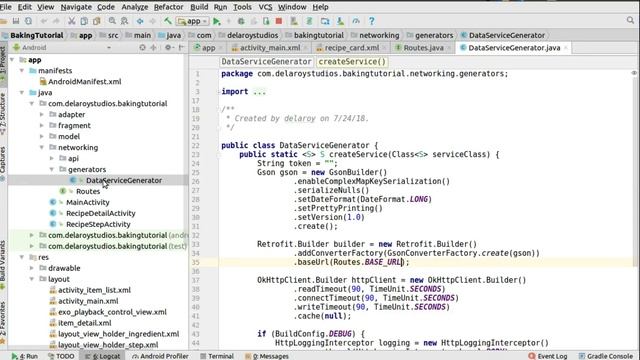Switch to the recipe_card.xml tab
The height and width of the screenshot is (360, 640).
pyautogui.click(x=351, y=48)
